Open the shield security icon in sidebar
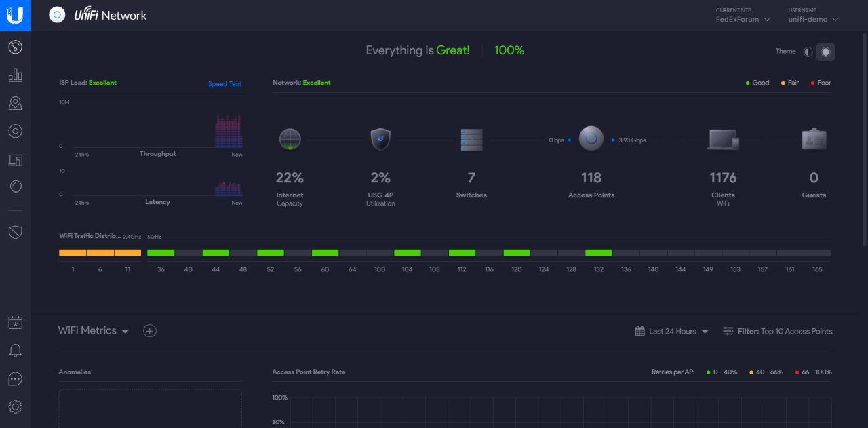Image resolution: width=868 pixels, height=428 pixels. click(x=15, y=232)
